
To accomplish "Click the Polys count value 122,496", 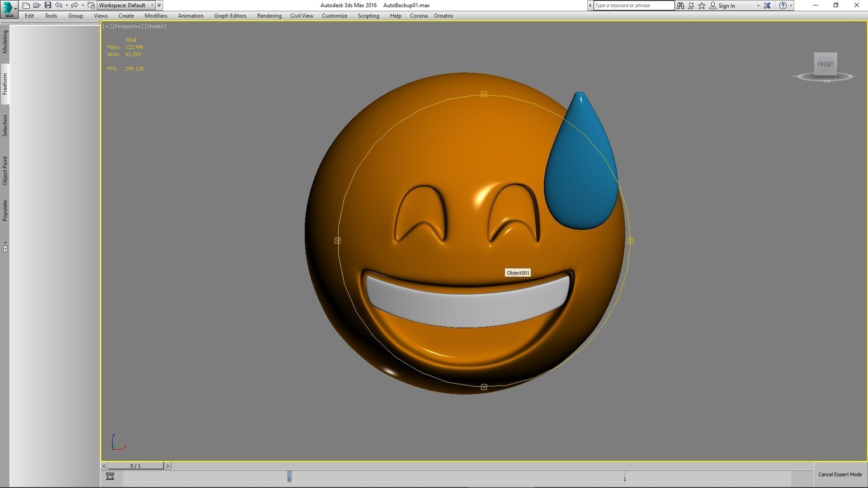I will pos(134,47).
